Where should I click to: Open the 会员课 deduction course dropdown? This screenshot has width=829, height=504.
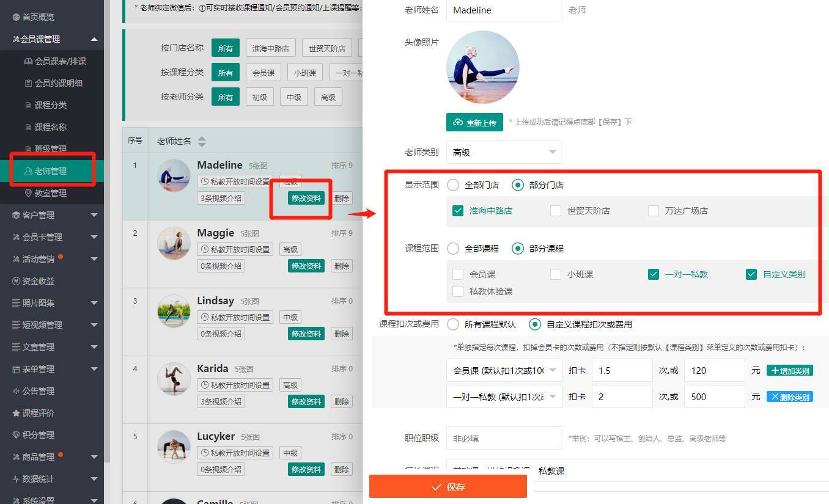click(x=504, y=370)
